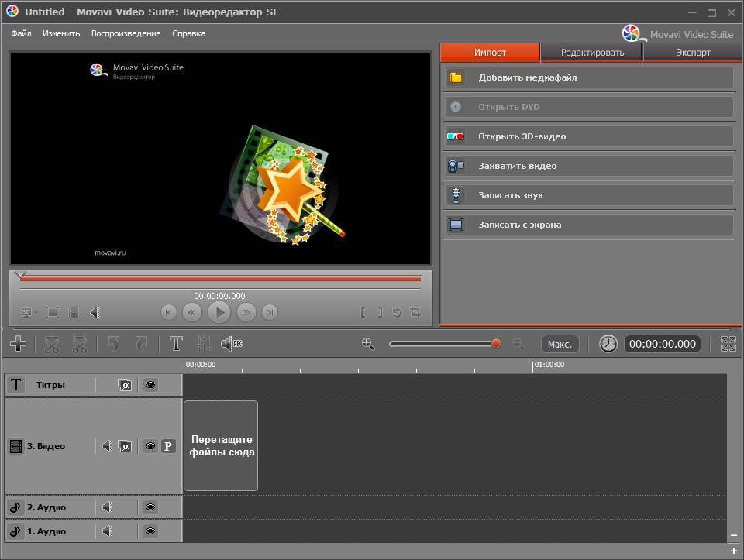744x560 pixels.
Task: Toggle visibility eye of the Титры track
Action: [x=150, y=384]
